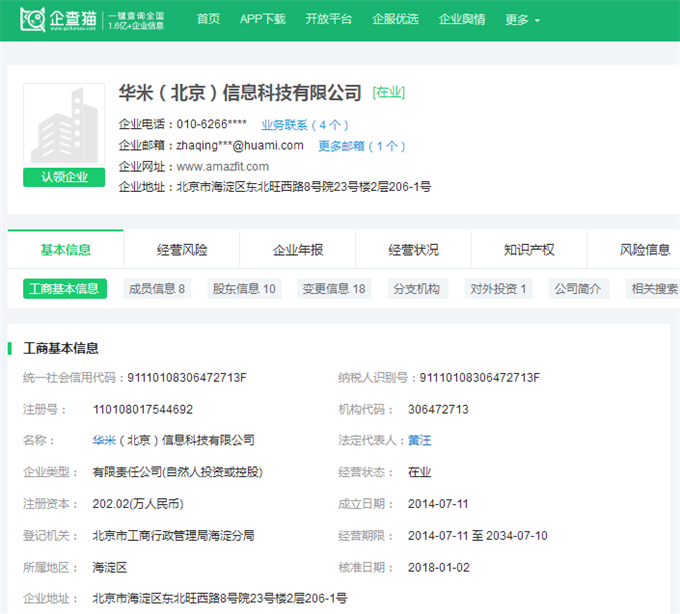Open the 变更信息 18 sub-tab
Screen dimensions: 680x614
click(x=334, y=289)
